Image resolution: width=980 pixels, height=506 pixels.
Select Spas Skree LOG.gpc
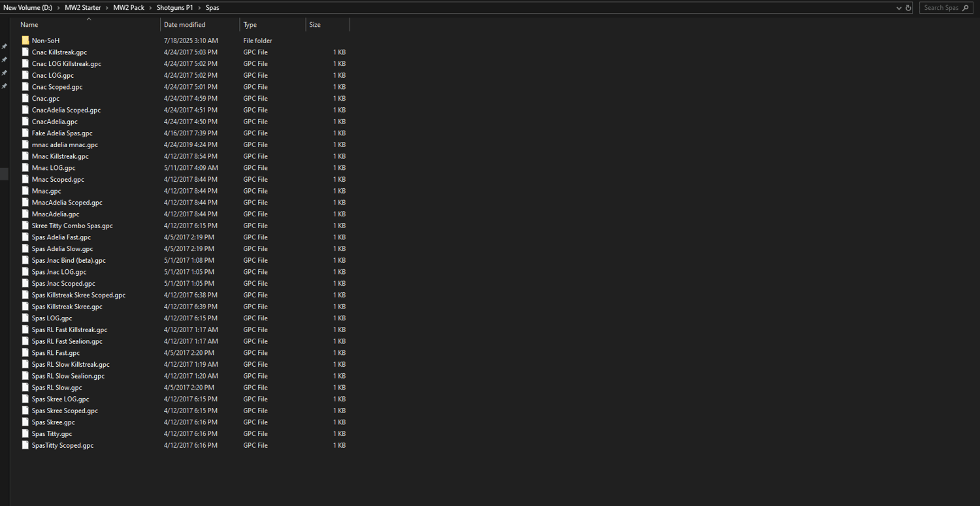tap(61, 399)
